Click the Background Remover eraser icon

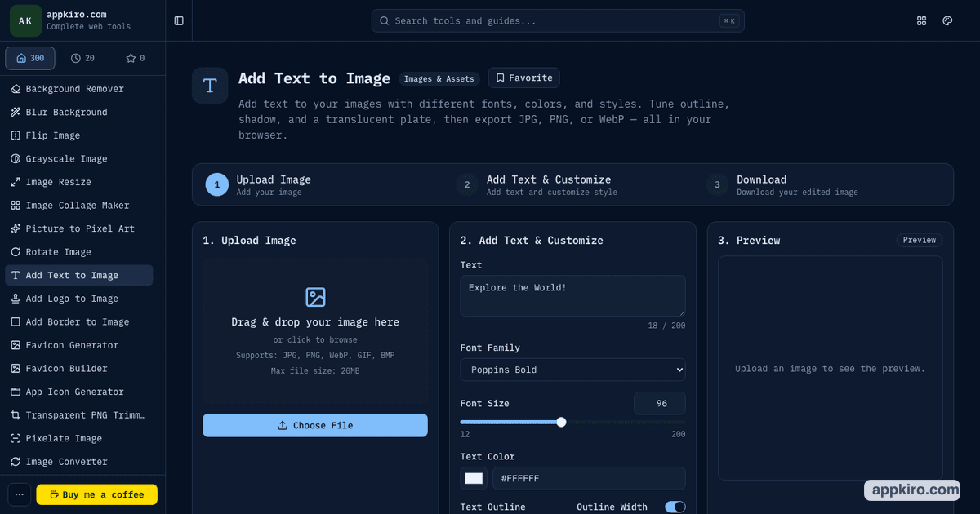point(16,89)
